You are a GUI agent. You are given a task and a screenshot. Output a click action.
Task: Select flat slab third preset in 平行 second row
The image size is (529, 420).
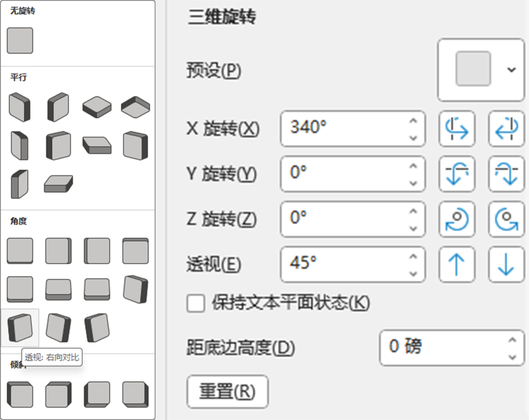[97, 145]
